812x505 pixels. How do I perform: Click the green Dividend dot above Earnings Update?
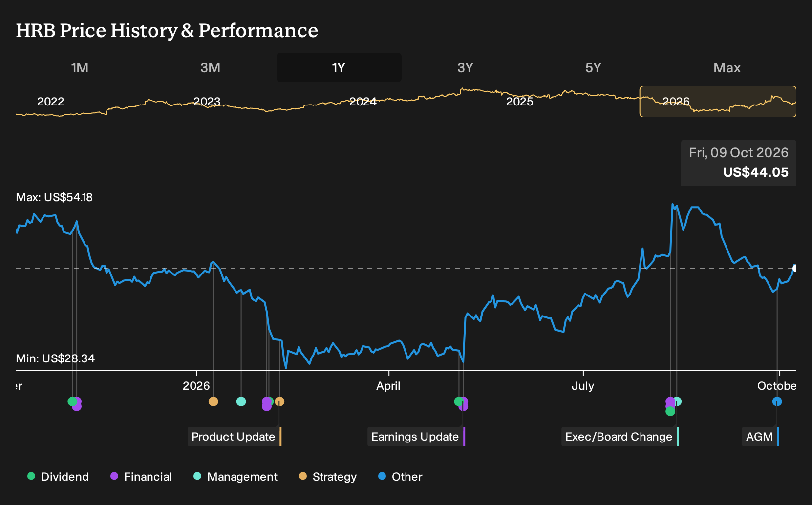tap(459, 401)
